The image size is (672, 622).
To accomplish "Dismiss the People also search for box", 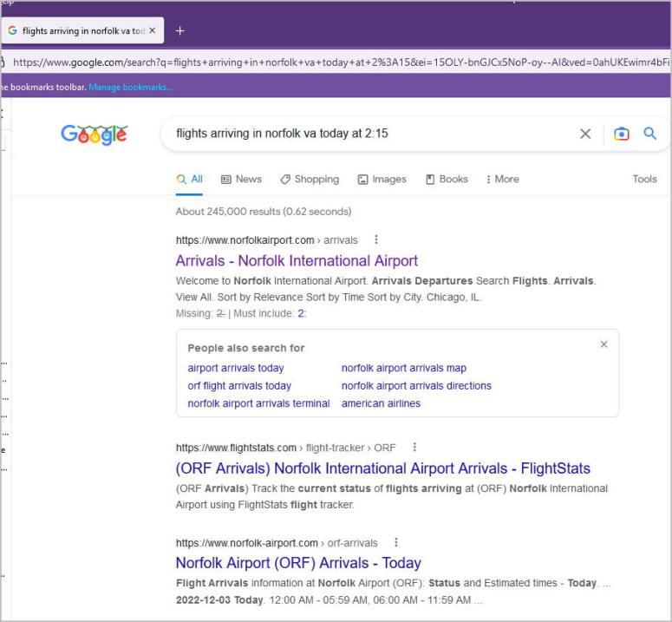I will click(603, 344).
